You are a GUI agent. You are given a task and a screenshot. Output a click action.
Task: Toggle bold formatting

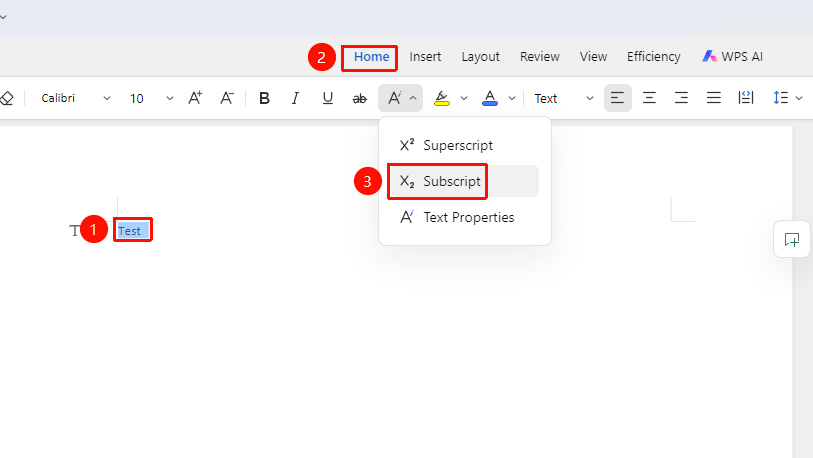click(x=264, y=98)
